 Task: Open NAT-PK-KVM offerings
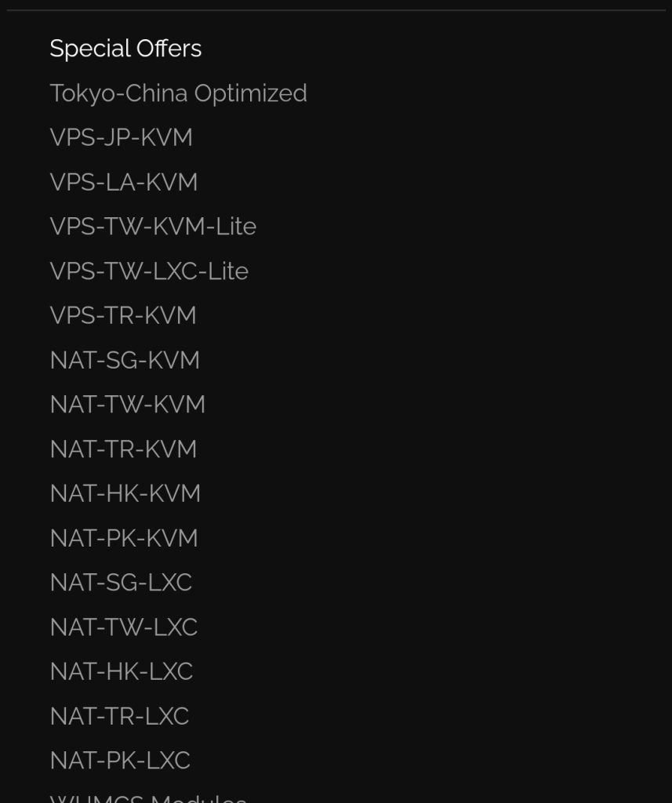click(x=124, y=539)
